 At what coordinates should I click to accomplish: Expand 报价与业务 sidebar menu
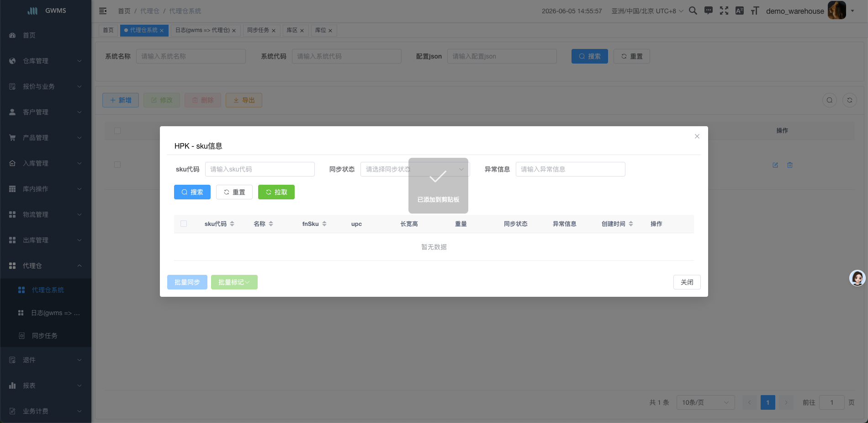[46, 86]
